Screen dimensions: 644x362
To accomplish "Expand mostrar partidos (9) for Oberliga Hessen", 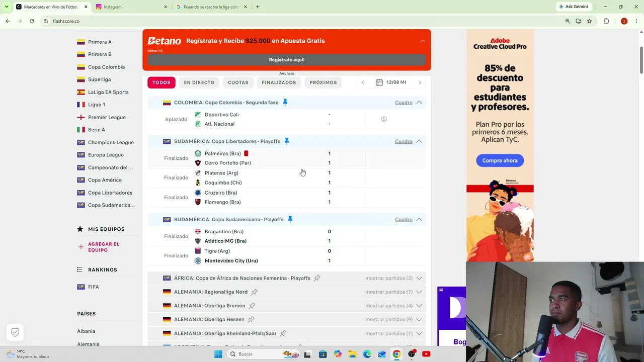I will pos(393,319).
